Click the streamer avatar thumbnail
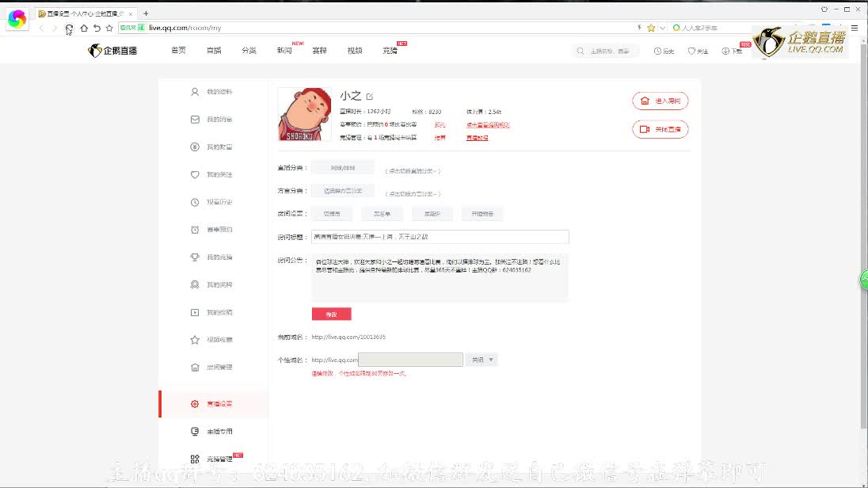The image size is (868, 488). [304, 114]
